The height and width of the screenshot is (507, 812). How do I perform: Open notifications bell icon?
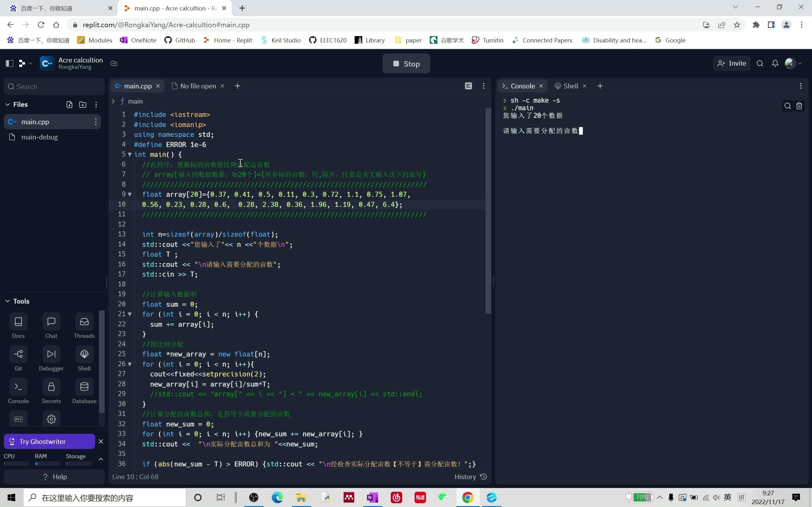775,64
